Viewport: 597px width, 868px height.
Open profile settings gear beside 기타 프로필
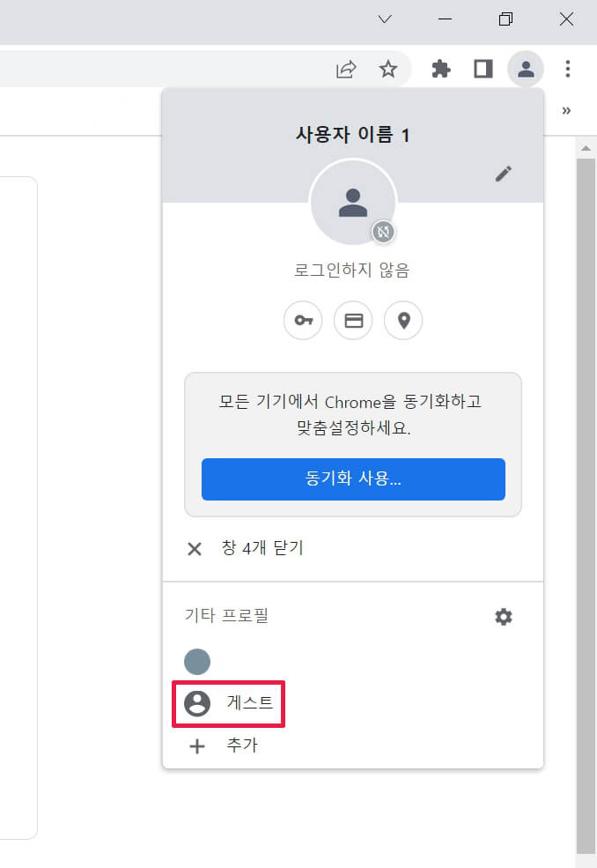[504, 617]
